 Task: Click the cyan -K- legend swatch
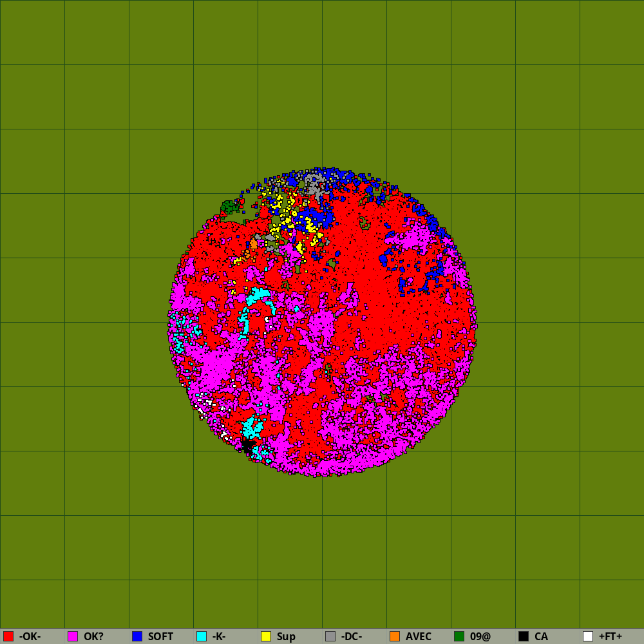point(202,636)
